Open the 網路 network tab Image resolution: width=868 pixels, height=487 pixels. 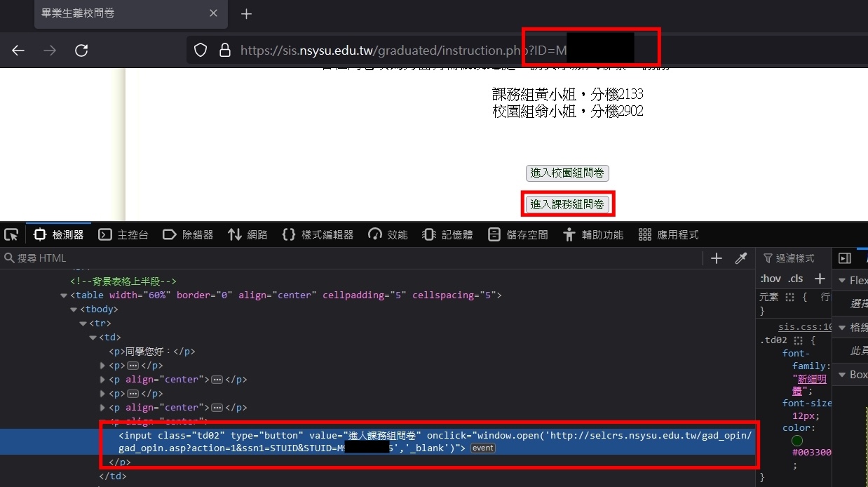click(248, 234)
